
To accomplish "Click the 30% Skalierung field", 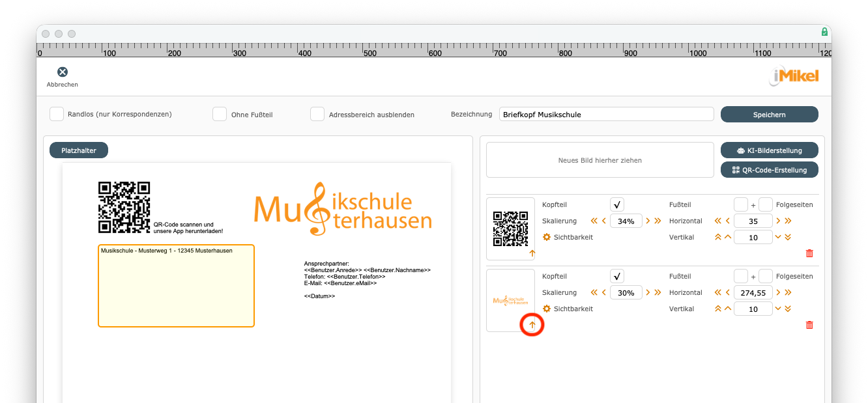I will click(626, 292).
